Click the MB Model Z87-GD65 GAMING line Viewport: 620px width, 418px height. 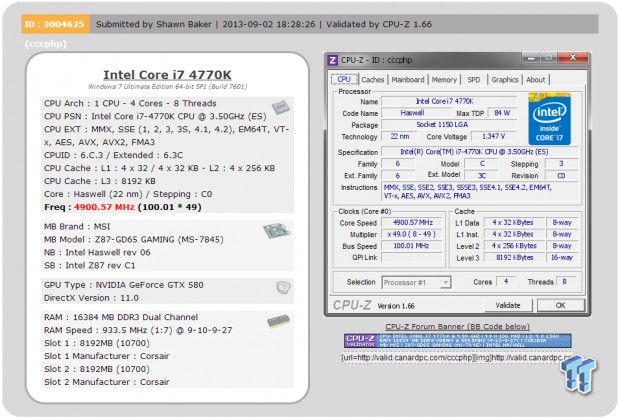(x=134, y=240)
